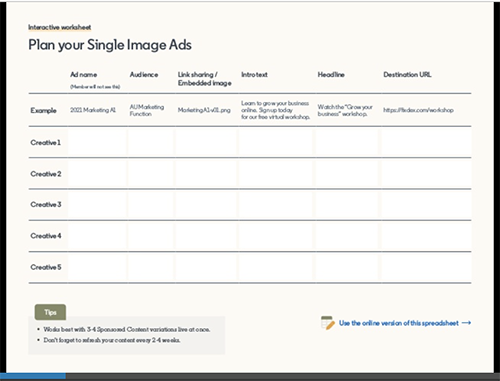500x381 pixels.
Task: Click the tip about refreshing content every 2-4 weeks
Action: pyautogui.click(x=112, y=340)
